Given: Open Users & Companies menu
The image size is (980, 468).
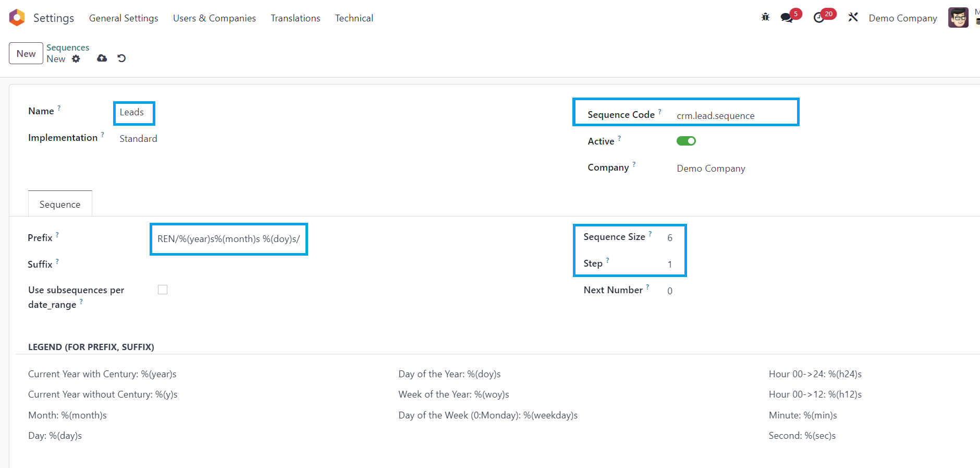Looking at the screenshot, I should click(x=214, y=18).
